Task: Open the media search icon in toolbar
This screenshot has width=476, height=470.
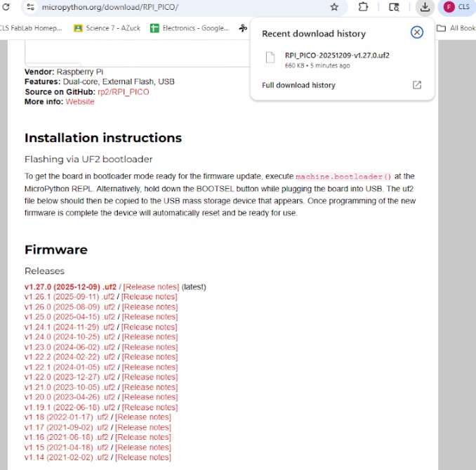Action: pos(394,7)
